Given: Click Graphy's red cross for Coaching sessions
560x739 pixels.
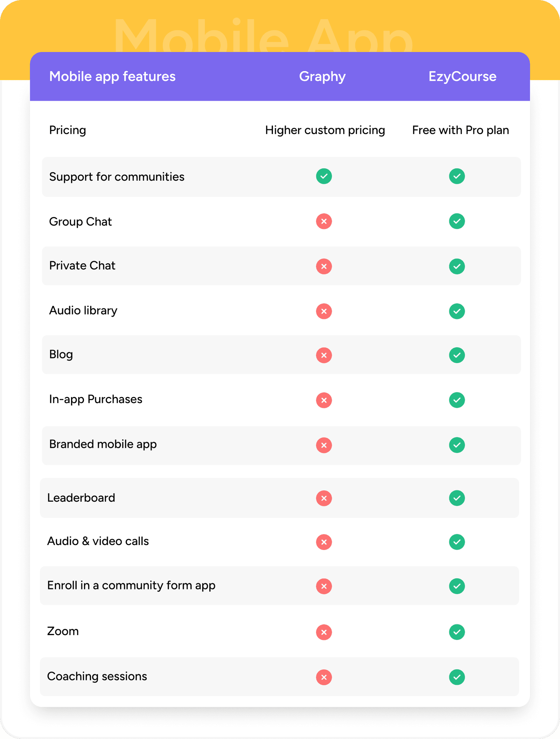Looking at the screenshot, I should tap(324, 677).
